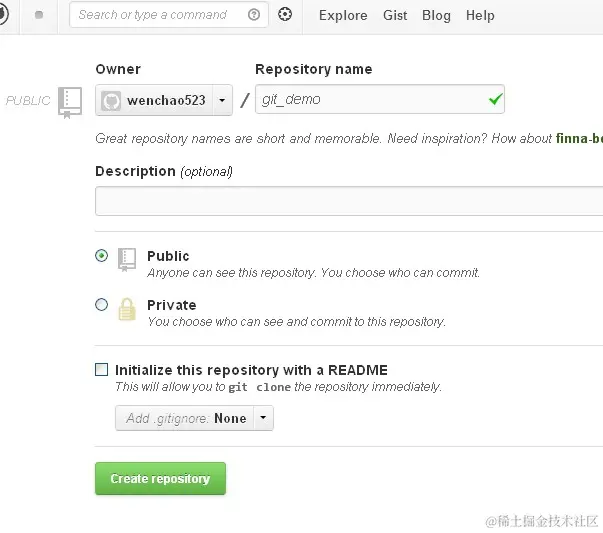Click the wenchao523 avatar icon
The image size is (603, 533).
coord(111,101)
